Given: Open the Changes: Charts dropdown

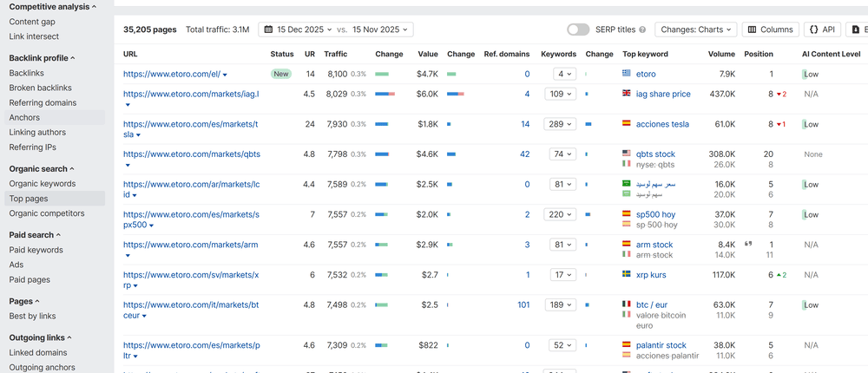Looking at the screenshot, I should [x=696, y=29].
